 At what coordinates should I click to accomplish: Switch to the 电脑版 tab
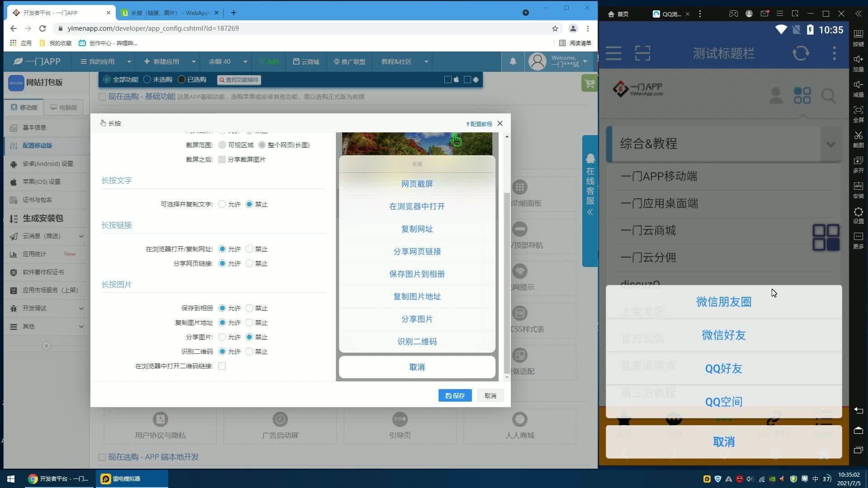pyautogui.click(x=63, y=108)
